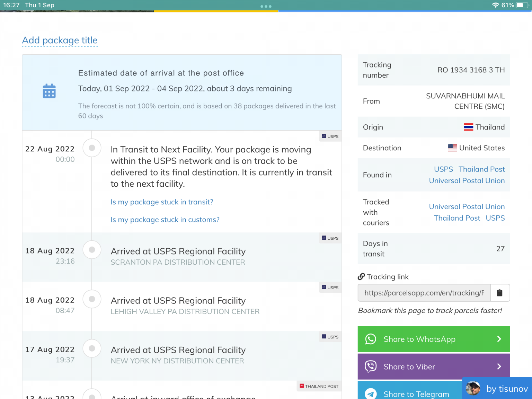Click the days in transit value 27
This screenshot has width=532, height=399.
click(500, 249)
